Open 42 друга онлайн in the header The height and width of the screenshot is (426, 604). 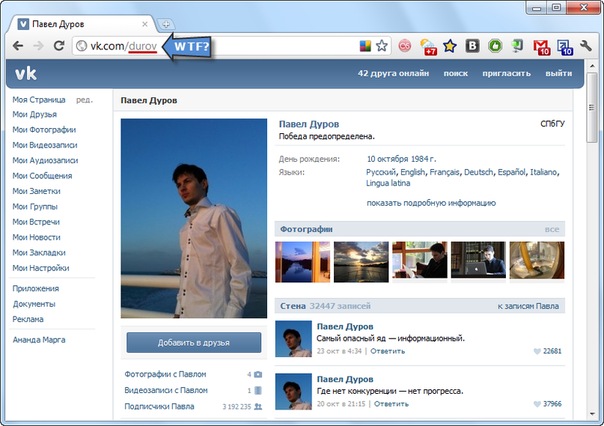(x=393, y=73)
